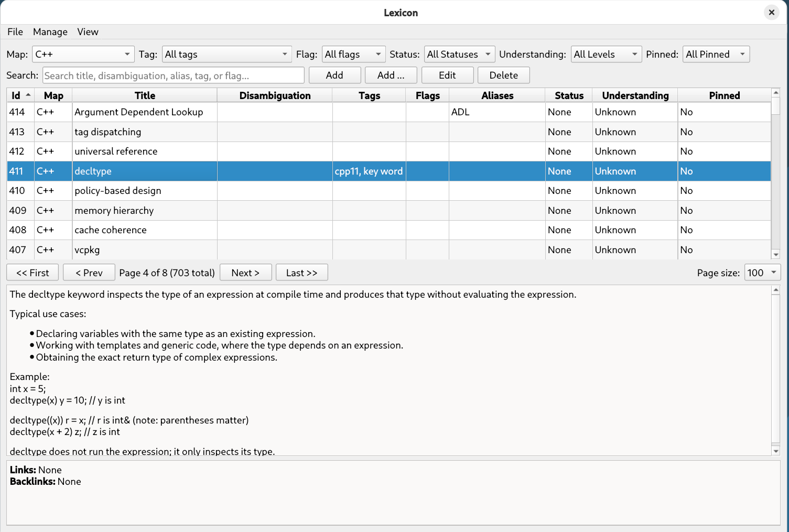This screenshot has width=789, height=532.
Task: Select the memory hierarchy row
Action: point(388,211)
